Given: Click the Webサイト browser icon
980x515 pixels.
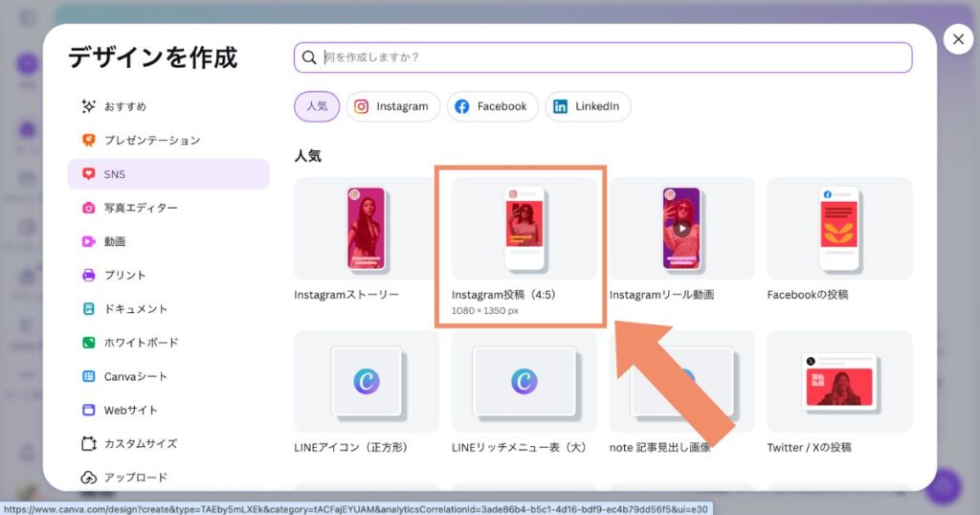Looking at the screenshot, I should coord(89,410).
